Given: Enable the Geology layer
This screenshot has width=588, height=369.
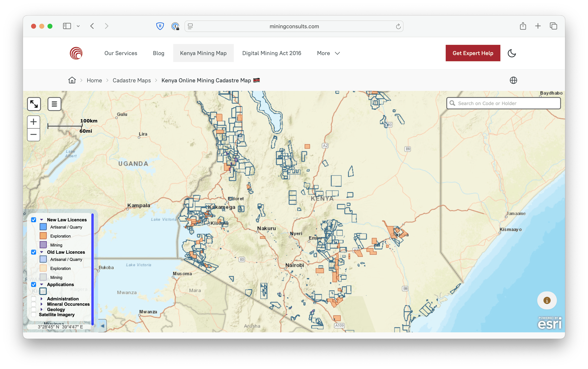Looking at the screenshot, I should pyautogui.click(x=34, y=309).
